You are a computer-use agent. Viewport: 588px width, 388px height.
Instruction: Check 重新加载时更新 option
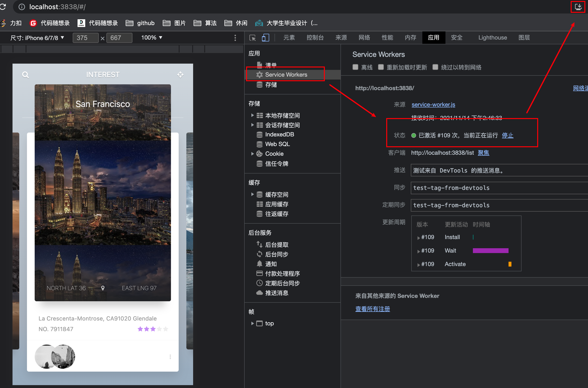pyautogui.click(x=381, y=67)
